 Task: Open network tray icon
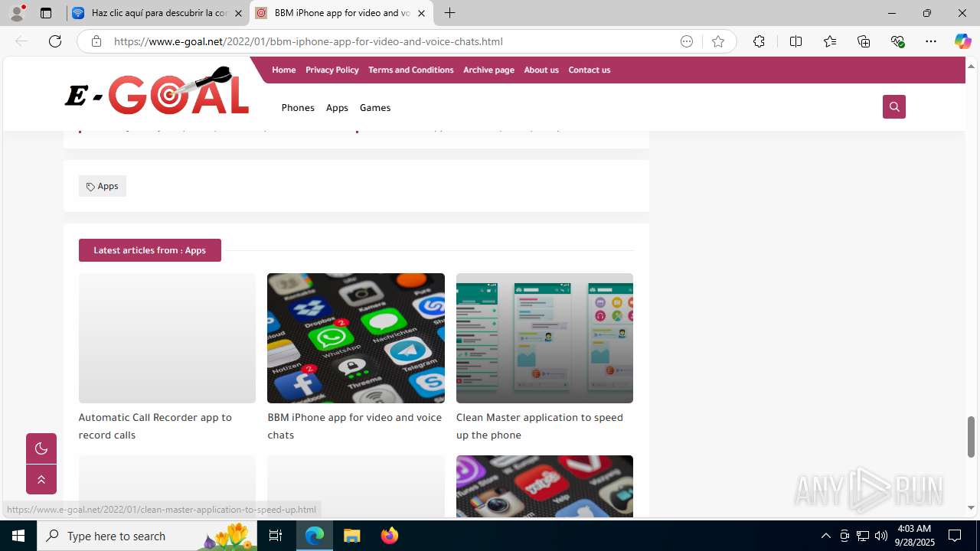point(863,536)
